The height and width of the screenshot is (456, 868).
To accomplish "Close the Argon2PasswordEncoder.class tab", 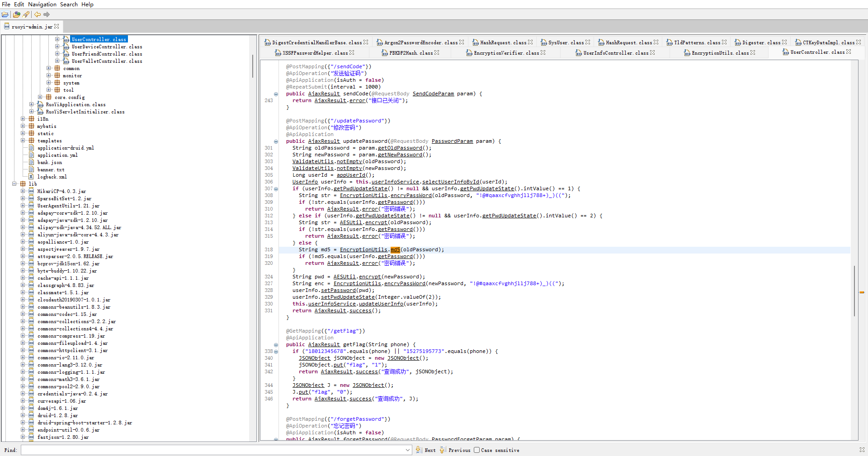I will (462, 42).
